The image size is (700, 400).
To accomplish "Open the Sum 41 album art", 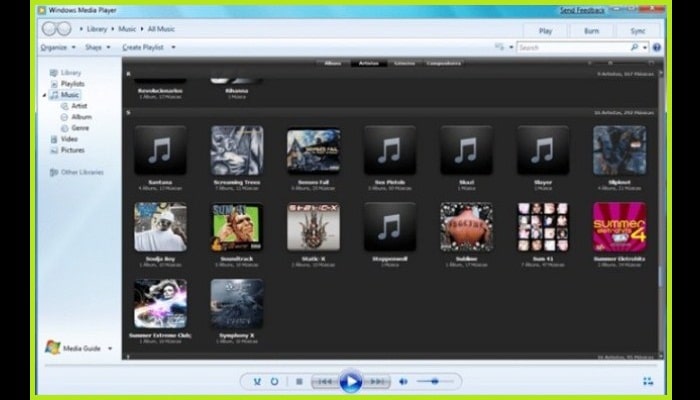I will [543, 227].
